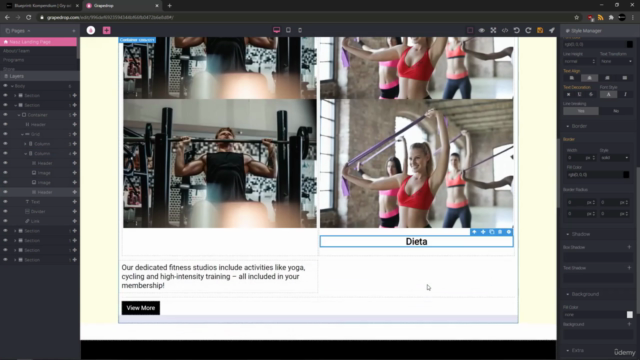Select parent of the Dieta header
Viewport: 640px width, 360px height.
[x=474, y=232]
